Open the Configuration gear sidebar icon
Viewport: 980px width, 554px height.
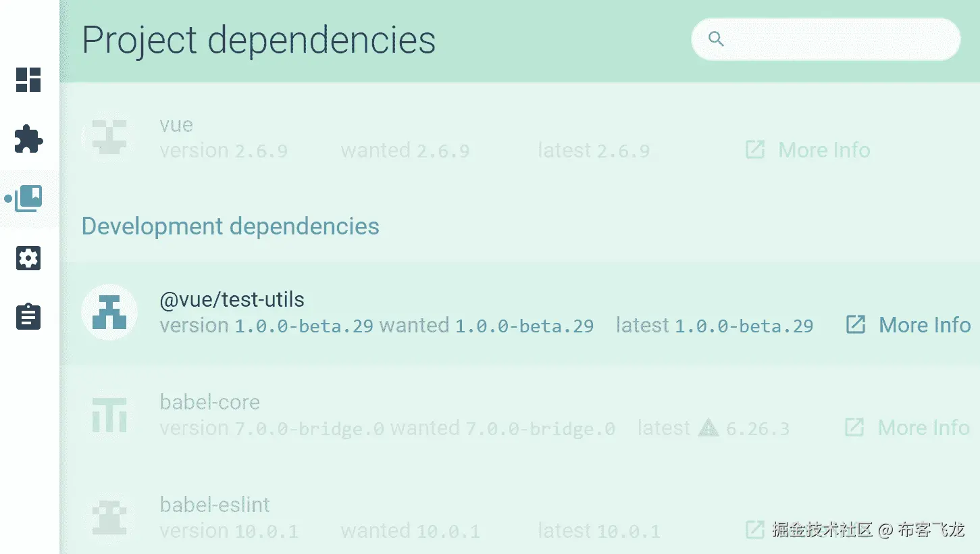28,258
